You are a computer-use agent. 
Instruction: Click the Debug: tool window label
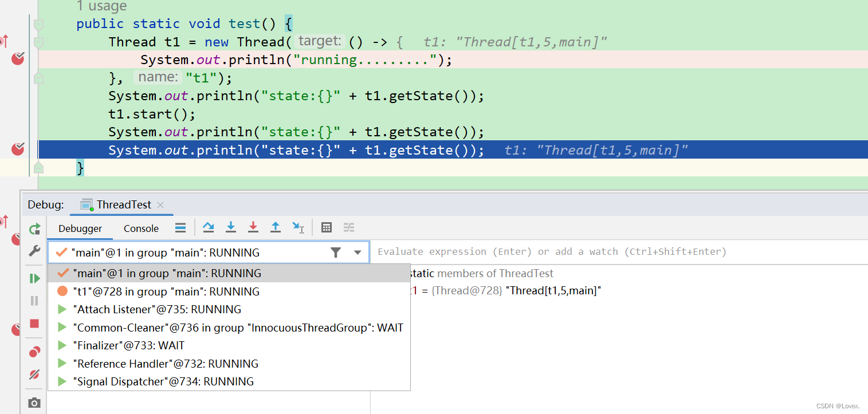pyautogui.click(x=46, y=205)
